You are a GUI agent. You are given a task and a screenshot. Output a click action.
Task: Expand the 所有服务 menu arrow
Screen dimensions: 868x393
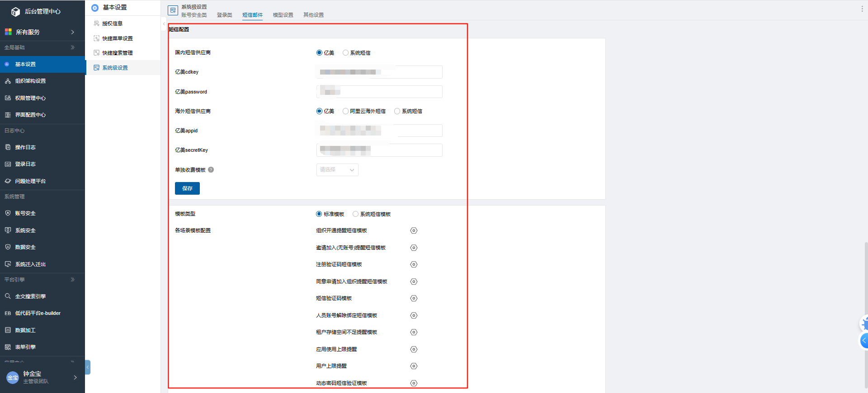click(x=72, y=32)
